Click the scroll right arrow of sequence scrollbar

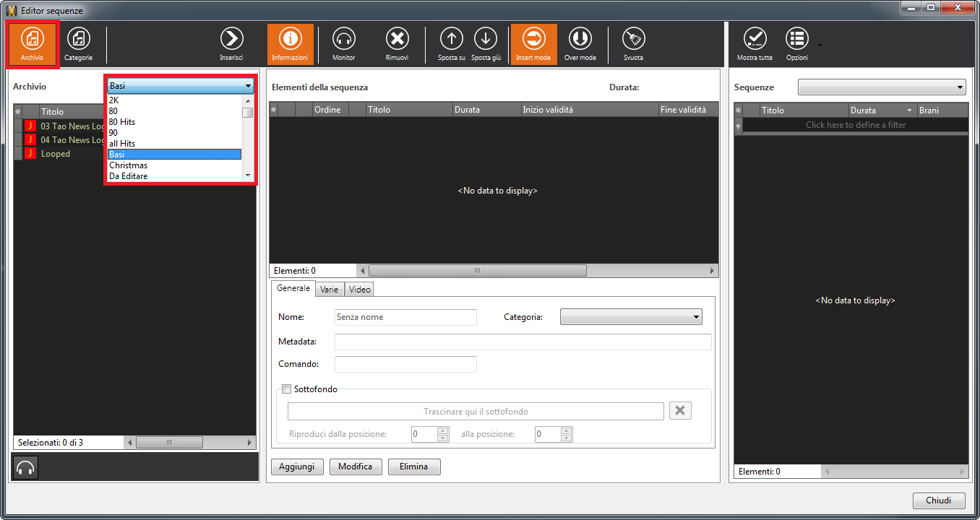(x=713, y=271)
